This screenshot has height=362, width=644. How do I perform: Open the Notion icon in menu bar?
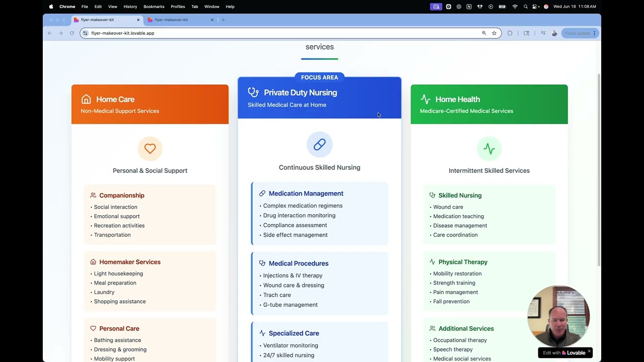coord(469,7)
